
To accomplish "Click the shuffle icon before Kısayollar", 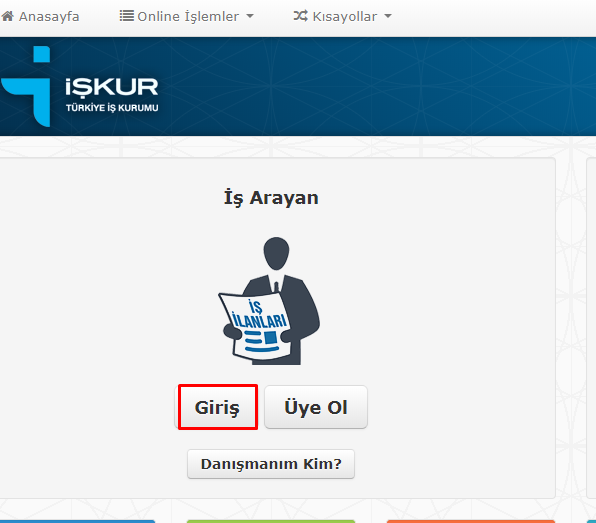I will (x=301, y=16).
